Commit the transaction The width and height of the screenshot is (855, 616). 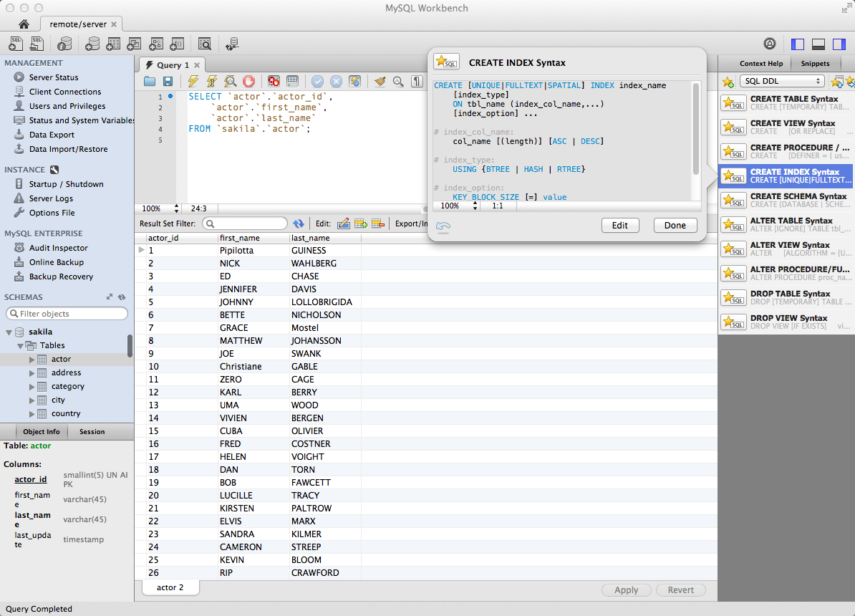(319, 81)
